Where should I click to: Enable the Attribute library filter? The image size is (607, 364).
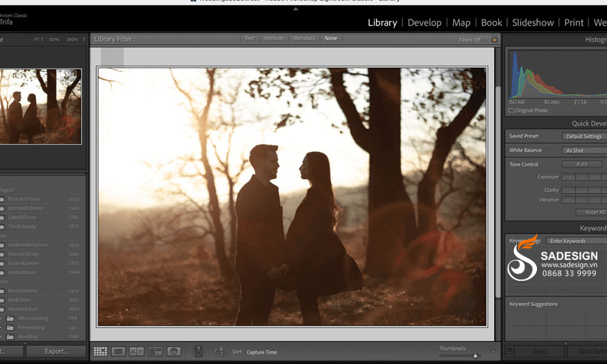click(274, 39)
